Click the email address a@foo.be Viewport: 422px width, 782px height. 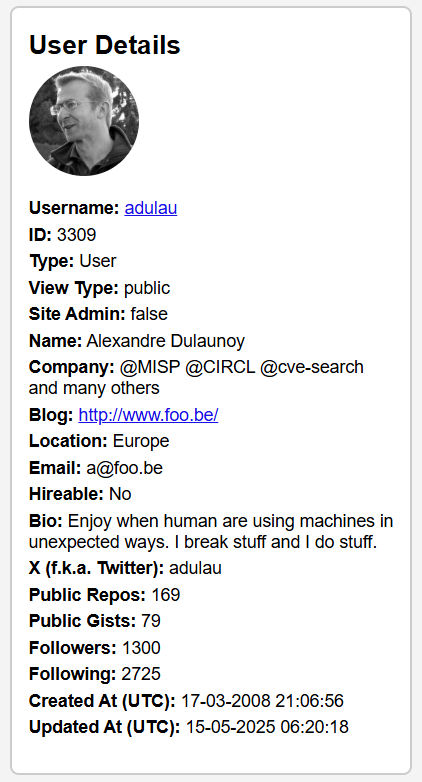click(x=124, y=468)
